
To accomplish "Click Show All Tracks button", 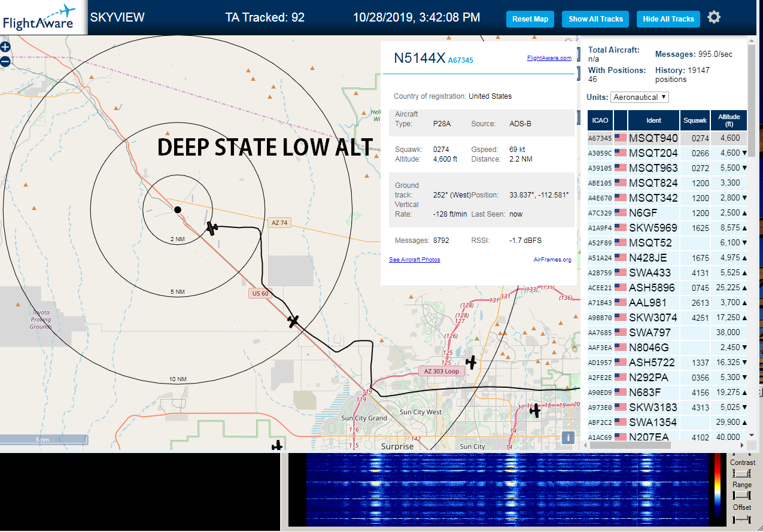I will pyautogui.click(x=595, y=19).
